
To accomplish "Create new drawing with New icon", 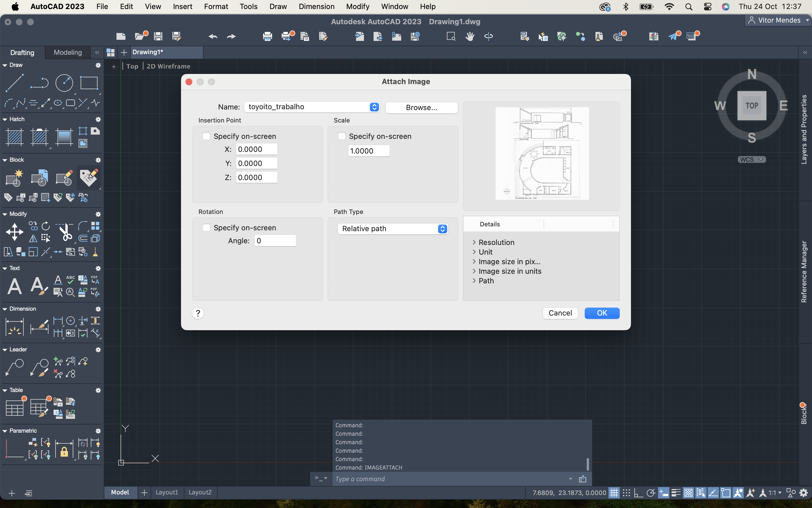I will (121, 36).
